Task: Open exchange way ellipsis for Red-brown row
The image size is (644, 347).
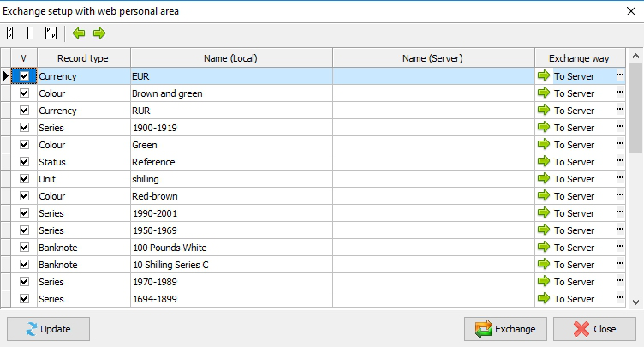Action: click(x=620, y=195)
